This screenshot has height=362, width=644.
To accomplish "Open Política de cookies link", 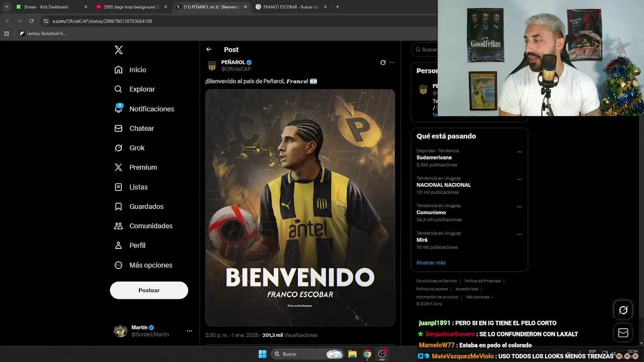I will click(x=432, y=289).
